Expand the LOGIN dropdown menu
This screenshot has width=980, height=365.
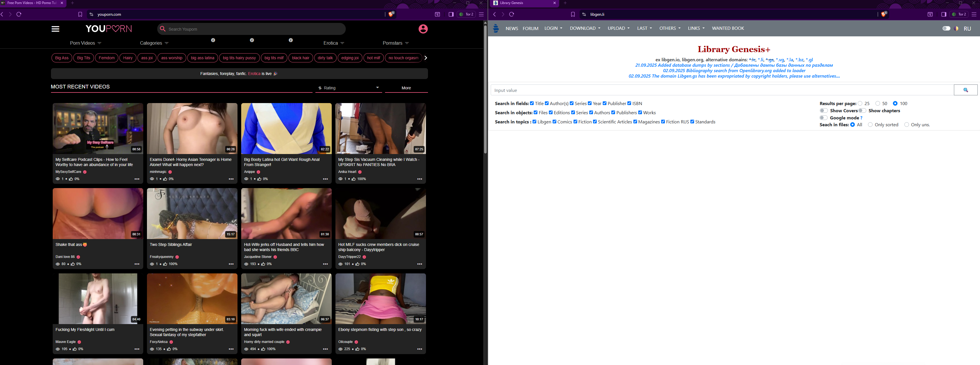click(x=553, y=28)
